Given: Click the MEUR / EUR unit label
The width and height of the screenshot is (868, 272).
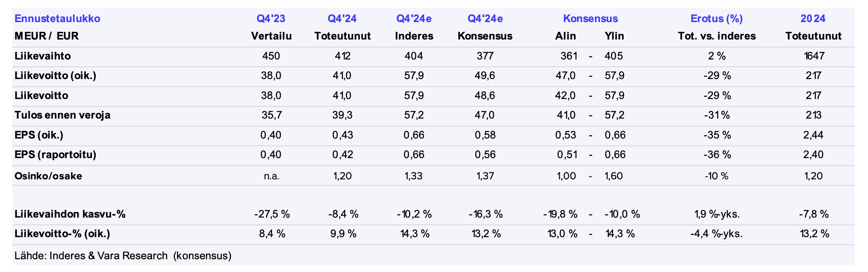Looking at the screenshot, I should pos(47,36).
